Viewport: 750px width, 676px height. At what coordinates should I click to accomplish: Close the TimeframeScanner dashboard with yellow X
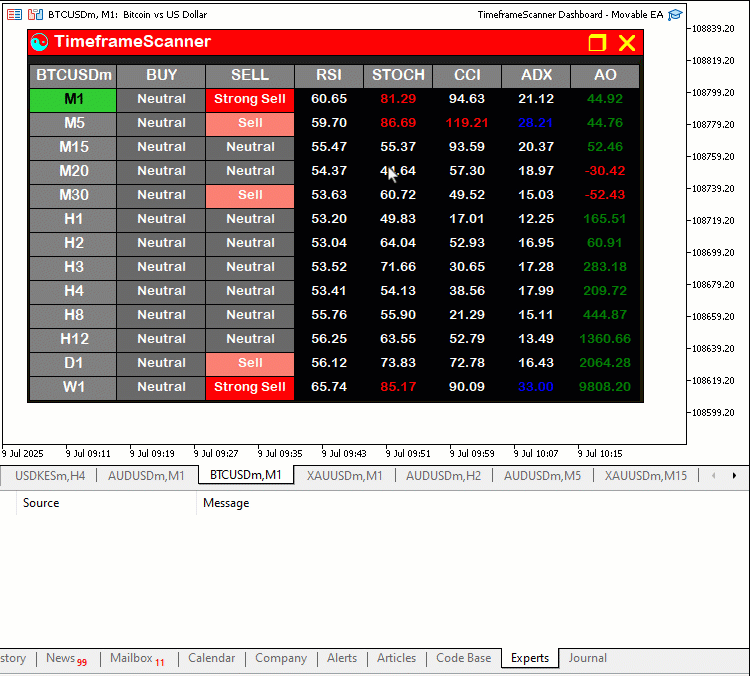627,43
